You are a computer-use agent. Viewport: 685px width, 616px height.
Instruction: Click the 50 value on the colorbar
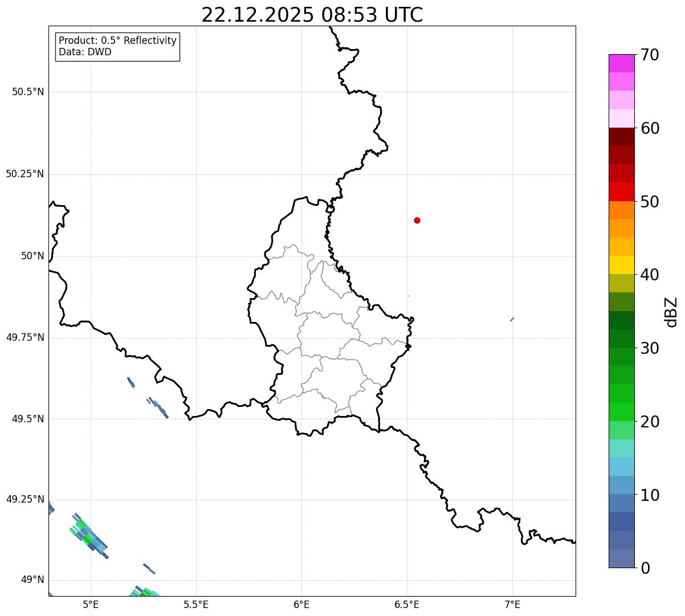click(x=650, y=202)
